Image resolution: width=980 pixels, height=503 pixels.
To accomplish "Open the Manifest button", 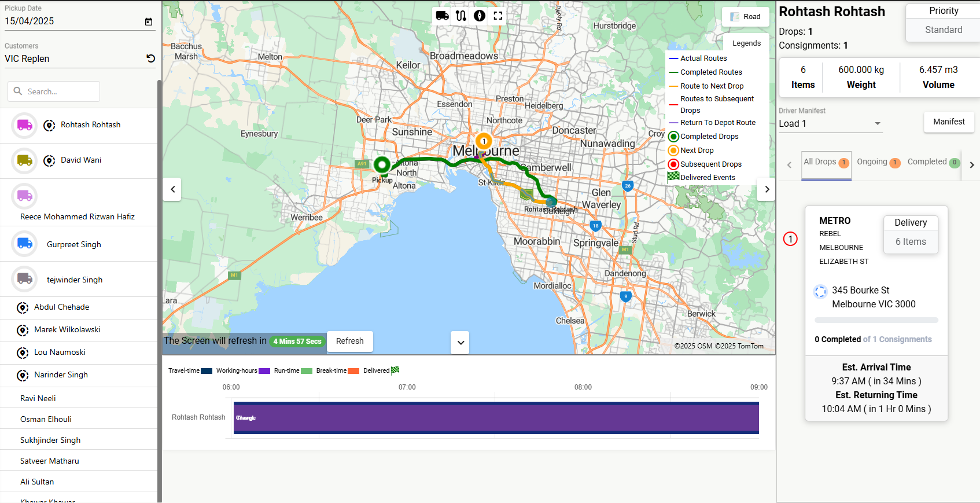I will [949, 122].
